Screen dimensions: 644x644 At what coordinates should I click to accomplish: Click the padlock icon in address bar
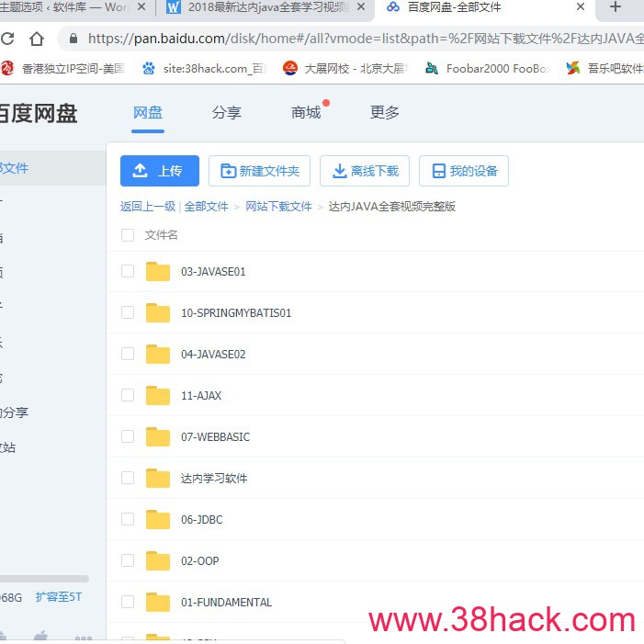click(x=73, y=39)
